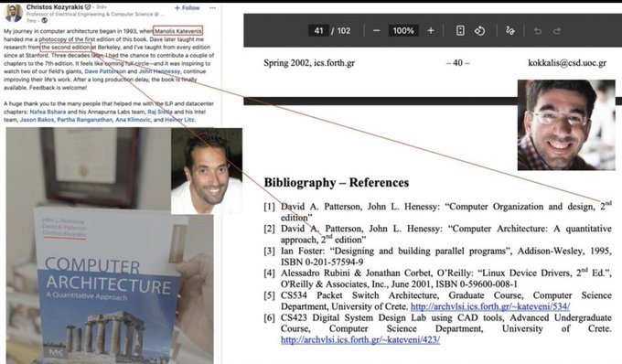Open Christos Kozyrakis profile name link
Image resolution: width=622 pixels, height=364 pixels.
click(x=55, y=7)
